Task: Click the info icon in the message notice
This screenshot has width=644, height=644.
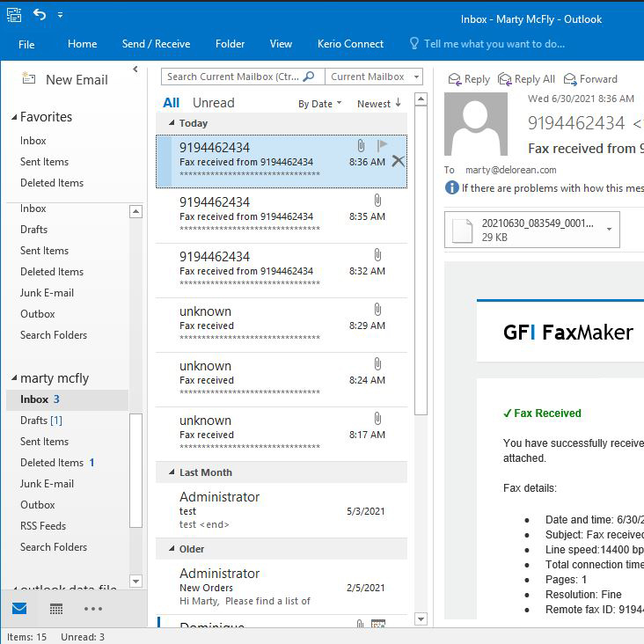Action: click(x=452, y=187)
